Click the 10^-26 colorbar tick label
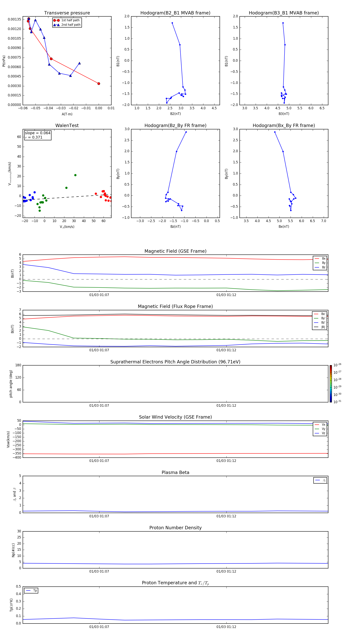The height and width of the screenshot is (644, 351). [337, 365]
